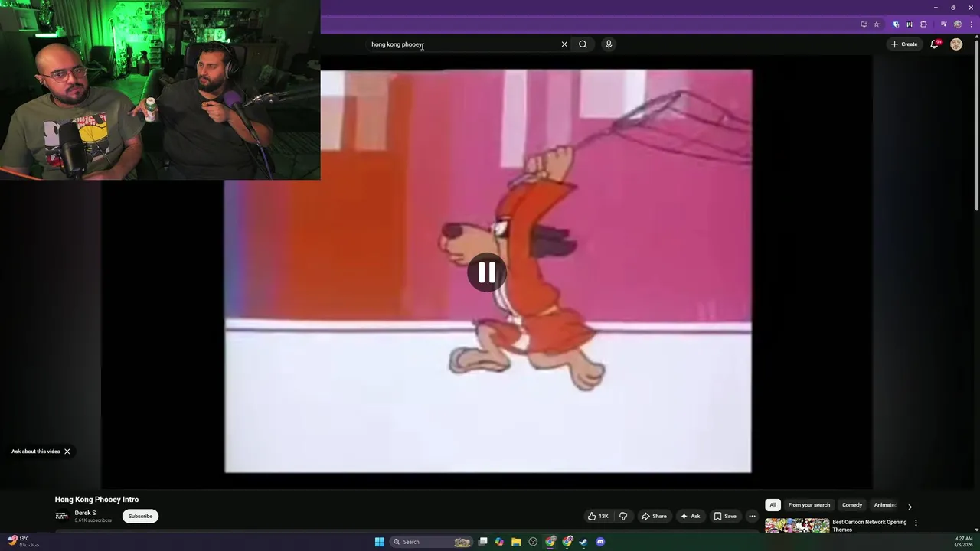Open Discord from the taskbar
The image size is (980, 551).
[x=600, y=542]
